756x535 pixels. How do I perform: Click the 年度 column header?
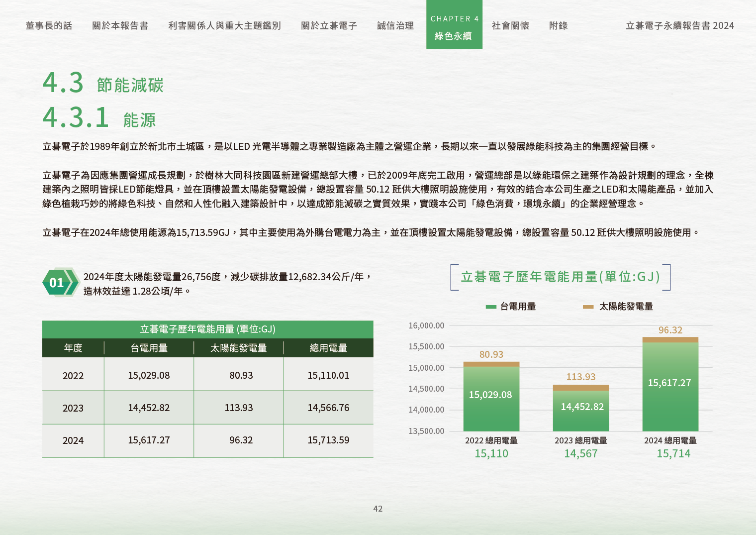point(73,348)
